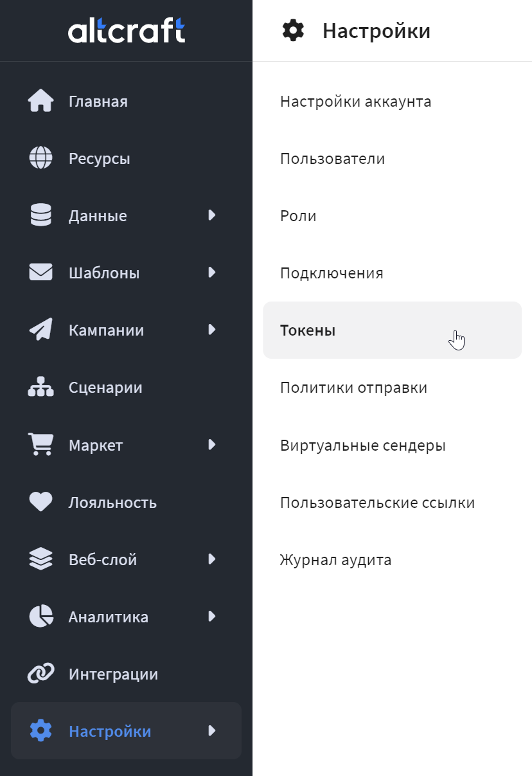Select the heart icon for Лояльность
This screenshot has width=532, height=776.
[x=40, y=502]
